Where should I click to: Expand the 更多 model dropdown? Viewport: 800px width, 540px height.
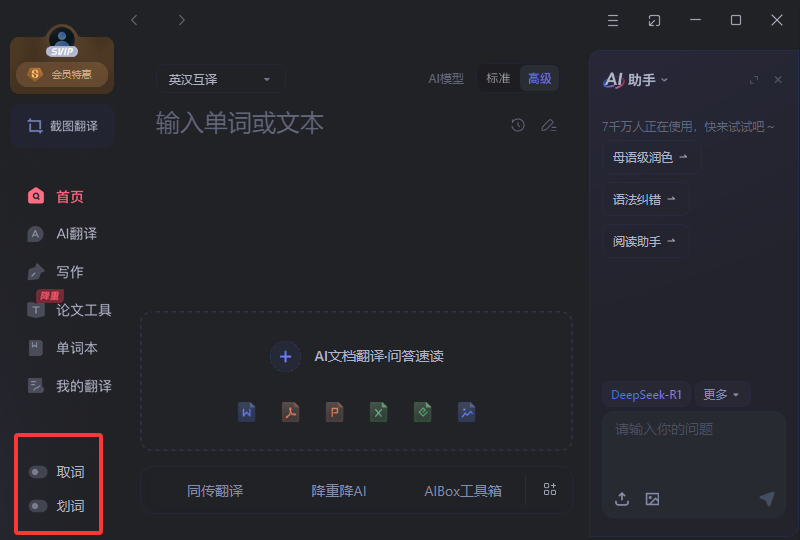click(721, 394)
